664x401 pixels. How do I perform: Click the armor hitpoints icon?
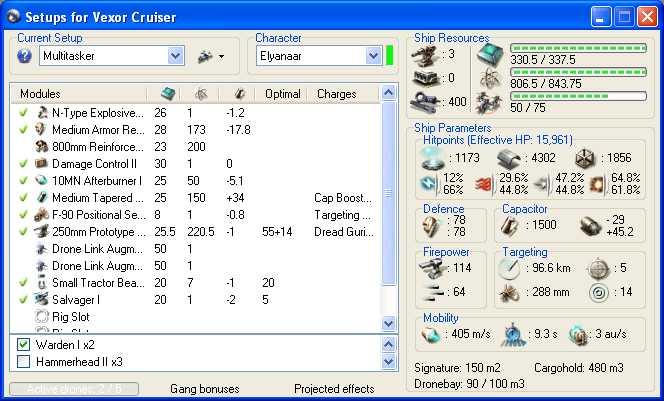[x=509, y=159]
